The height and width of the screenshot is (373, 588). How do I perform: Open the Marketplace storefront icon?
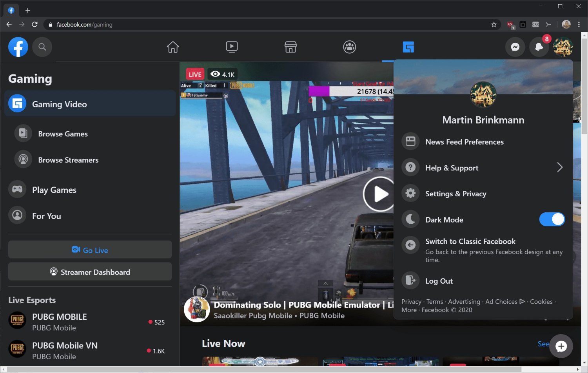click(x=290, y=47)
